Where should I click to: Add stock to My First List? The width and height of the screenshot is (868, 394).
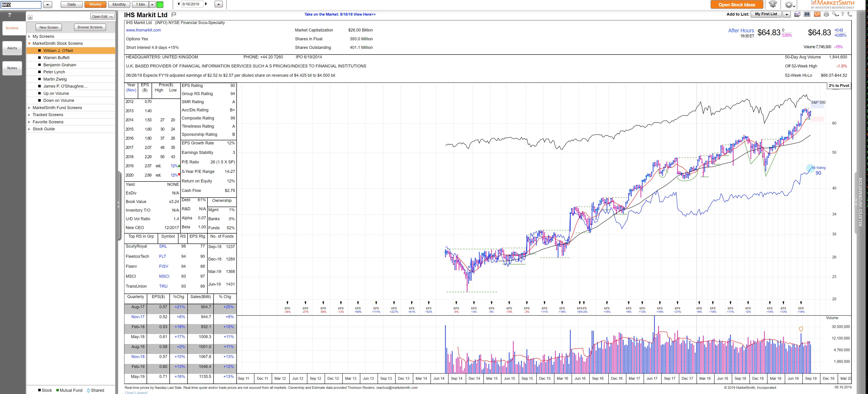[766, 14]
